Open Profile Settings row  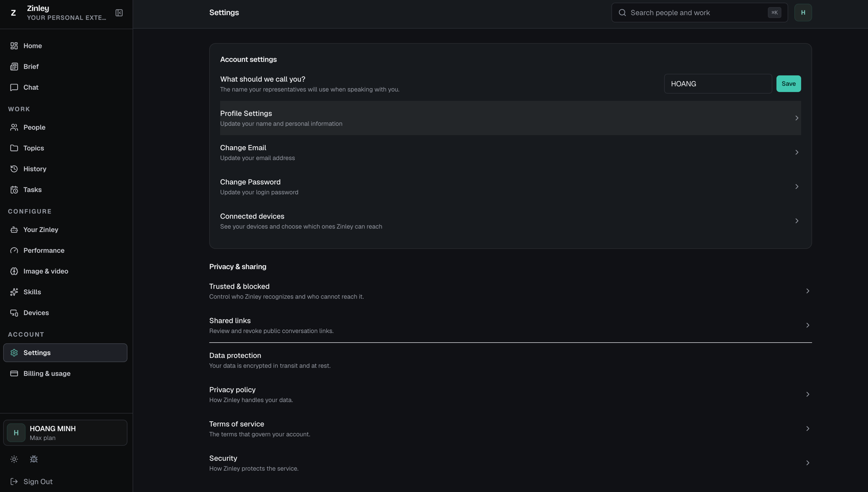point(510,118)
